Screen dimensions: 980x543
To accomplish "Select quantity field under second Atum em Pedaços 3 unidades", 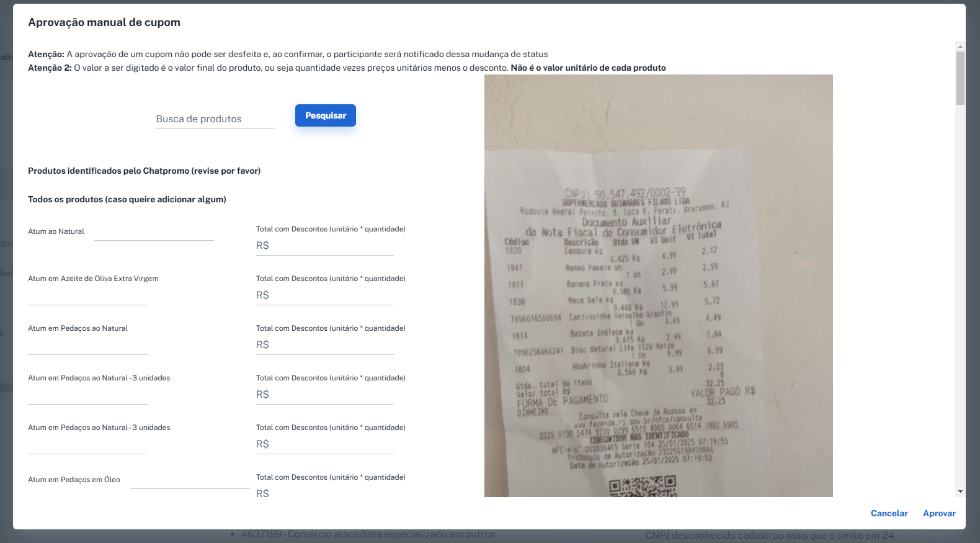I will pyautogui.click(x=87, y=446).
